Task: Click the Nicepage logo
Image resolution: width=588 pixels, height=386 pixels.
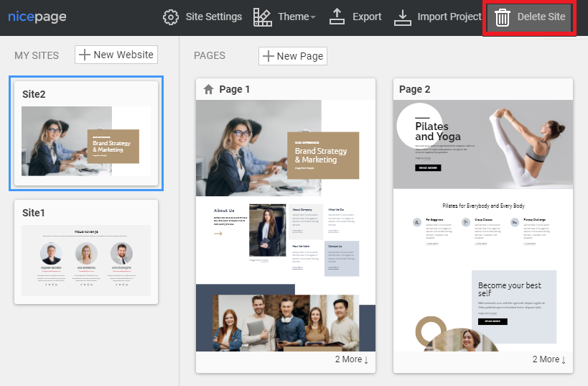Action: coord(37,17)
